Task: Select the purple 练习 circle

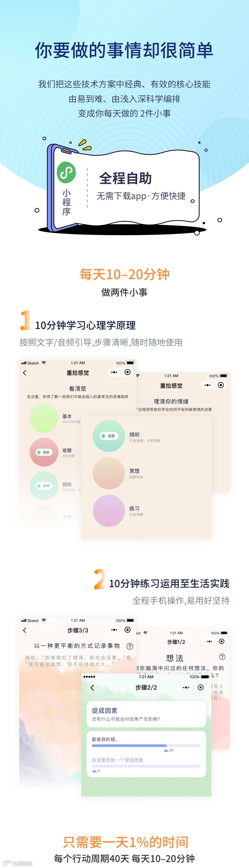Action: coord(109,510)
